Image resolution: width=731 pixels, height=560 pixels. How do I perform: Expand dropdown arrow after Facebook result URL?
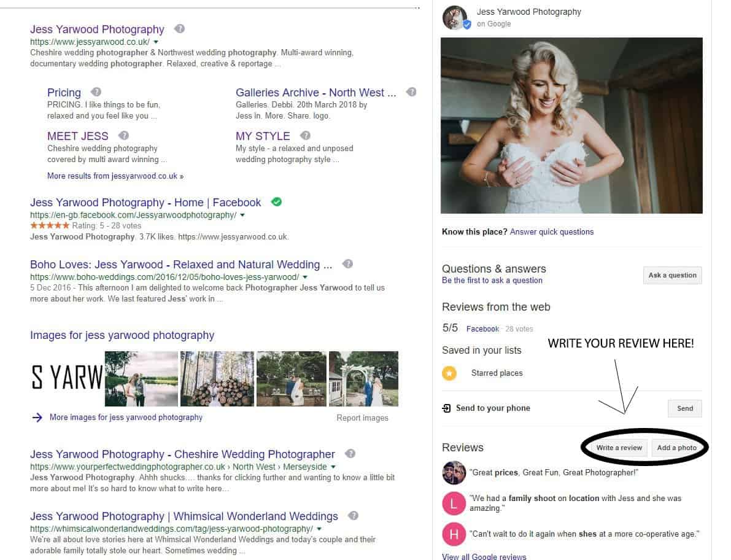click(x=242, y=216)
